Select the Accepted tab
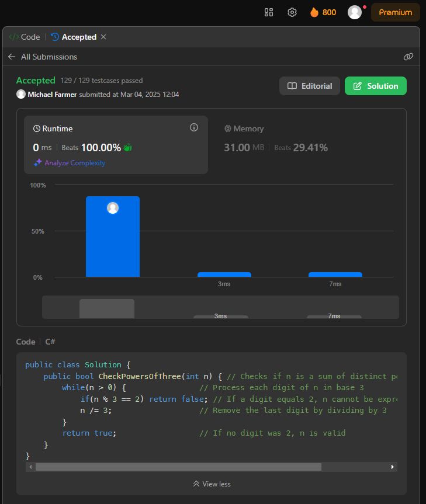Image resolution: width=426 pixels, height=504 pixels. point(74,37)
